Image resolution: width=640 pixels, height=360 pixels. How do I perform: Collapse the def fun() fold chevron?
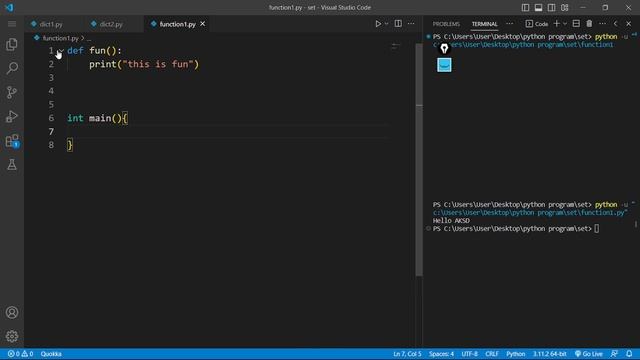[60, 51]
